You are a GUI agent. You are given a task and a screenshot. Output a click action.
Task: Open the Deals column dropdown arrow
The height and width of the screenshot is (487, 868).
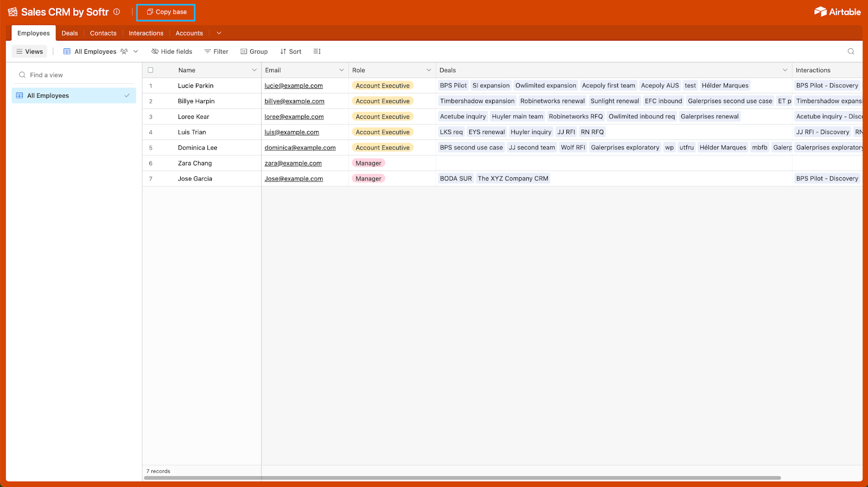point(784,70)
